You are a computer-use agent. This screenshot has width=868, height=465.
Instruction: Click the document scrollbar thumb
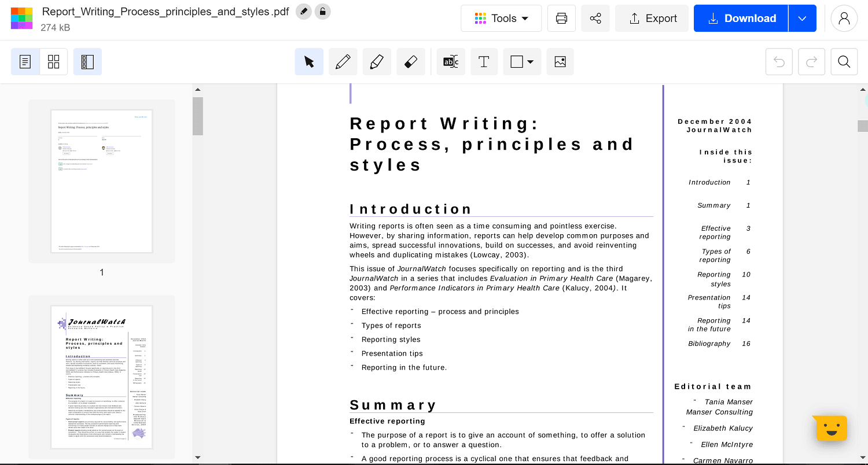click(863, 126)
